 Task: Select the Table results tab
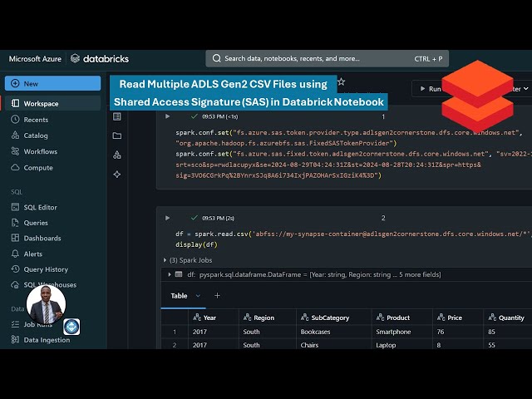179,296
